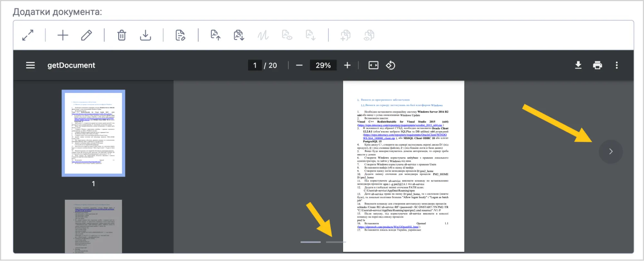Select second carousel indicator bar
Image resolution: width=644 pixels, height=261 pixels.
tap(336, 242)
